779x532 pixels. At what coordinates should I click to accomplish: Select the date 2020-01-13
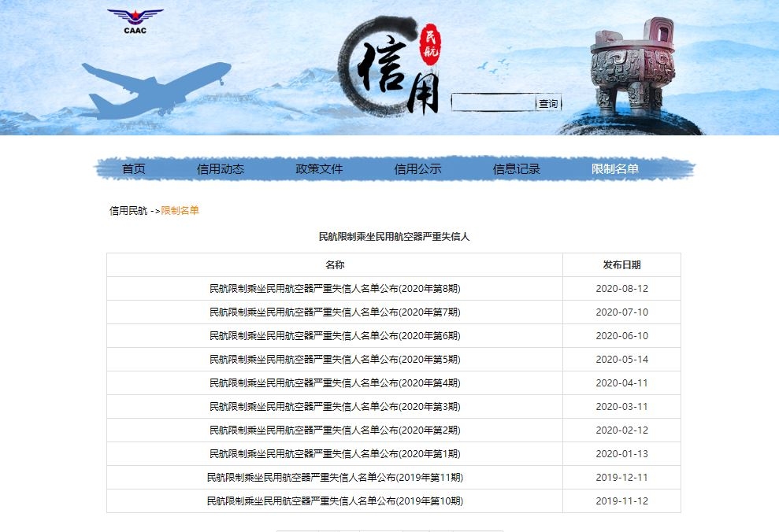(622, 453)
